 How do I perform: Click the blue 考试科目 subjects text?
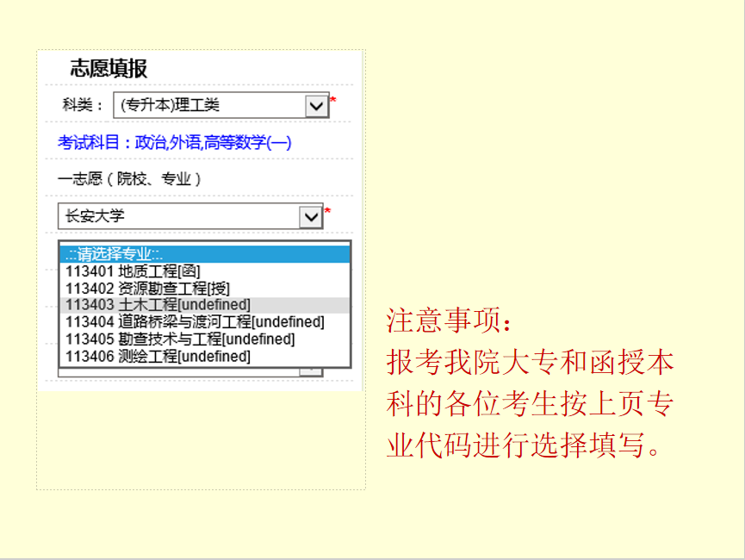point(175,143)
